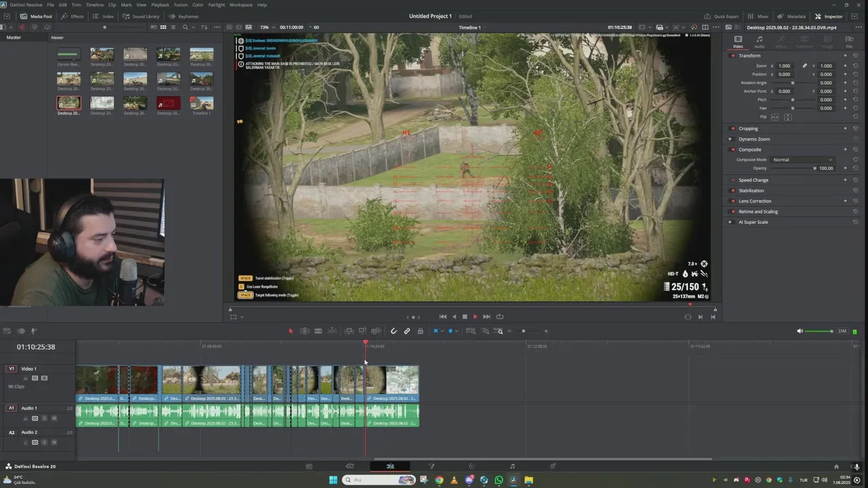Switch to the Deliver page icon
The width and height of the screenshot is (868, 488).
553,466
